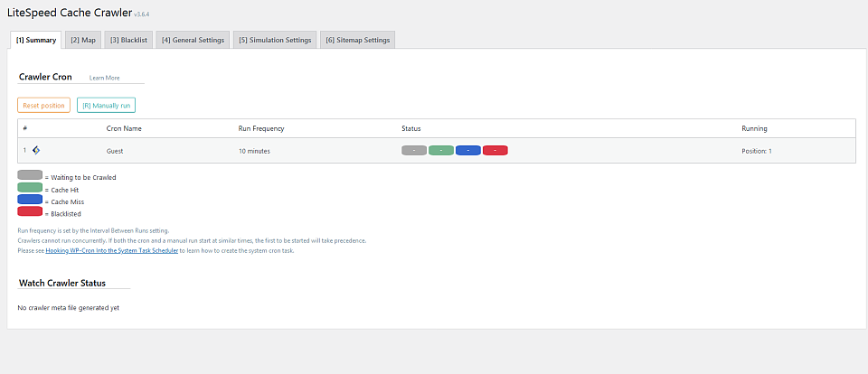Screen dimensions: 868x374
Task: Open the Learn More link beside Crawler Cron
Action: click(105, 78)
